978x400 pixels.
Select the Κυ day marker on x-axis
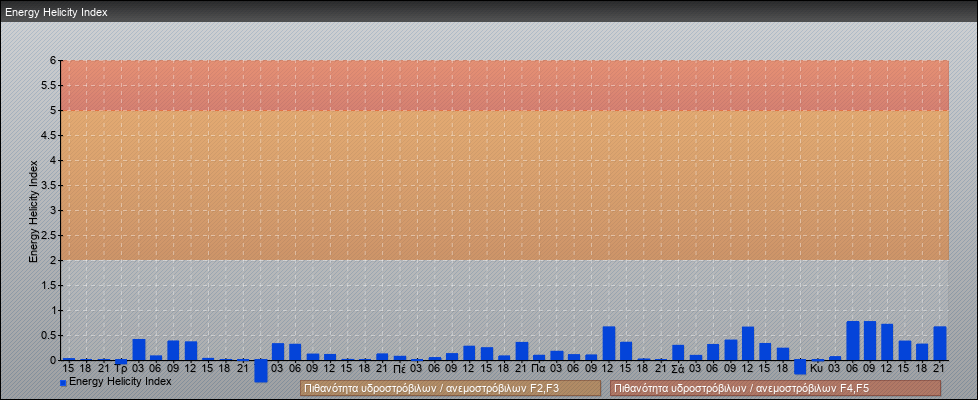point(817,369)
